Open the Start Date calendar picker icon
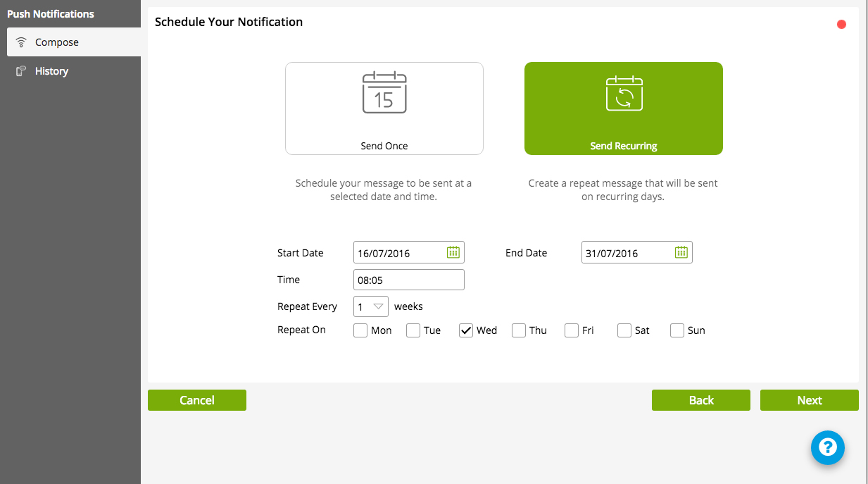 click(x=453, y=252)
